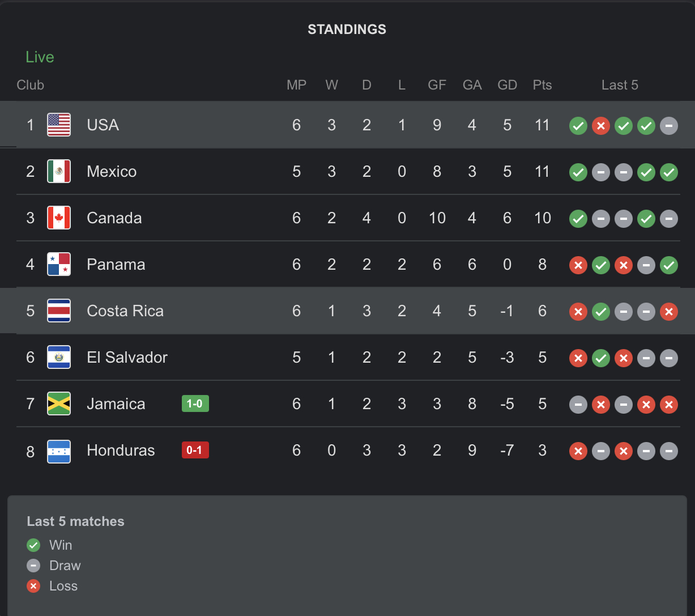Screen dimensions: 695x616
Task: Select the Live standings label
Action: pos(40,57)
